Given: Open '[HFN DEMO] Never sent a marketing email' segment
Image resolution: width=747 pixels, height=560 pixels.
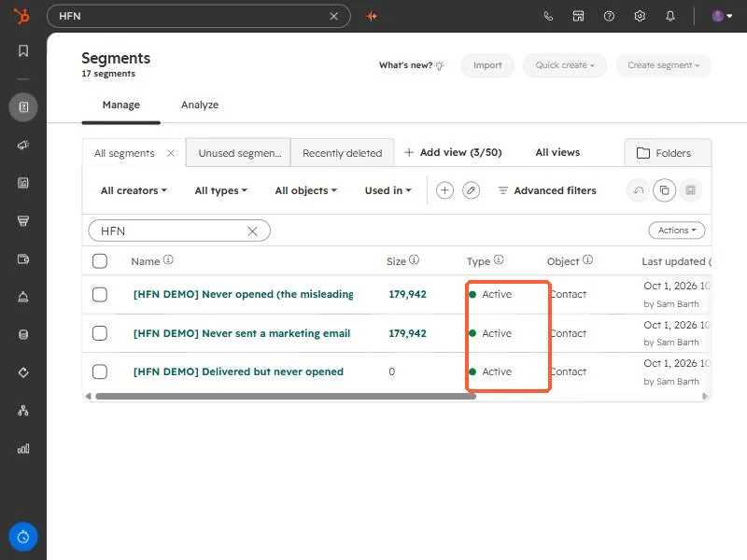Looking at the screenshot, I should point(242,333).
